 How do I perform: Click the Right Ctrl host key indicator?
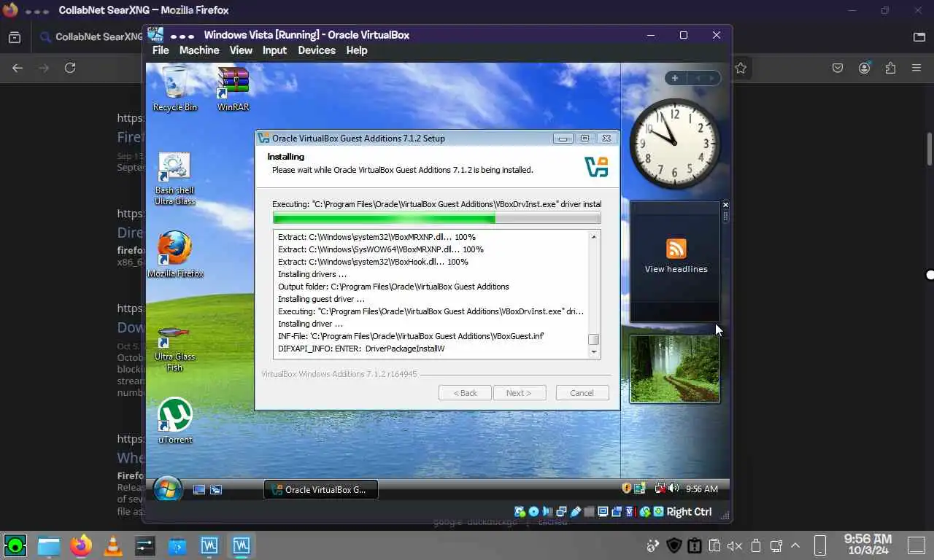click(x=689, y=512)
